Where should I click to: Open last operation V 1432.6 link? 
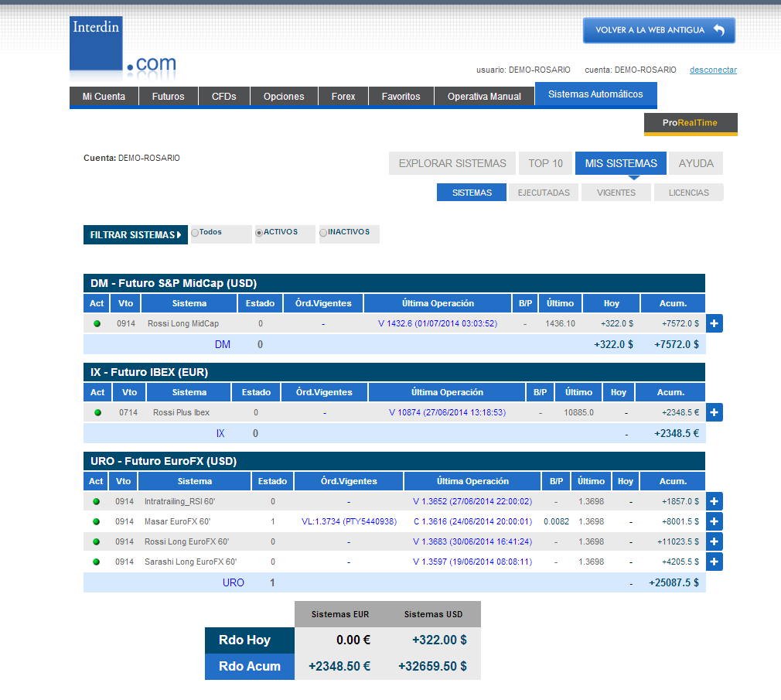tap(438, 324)
